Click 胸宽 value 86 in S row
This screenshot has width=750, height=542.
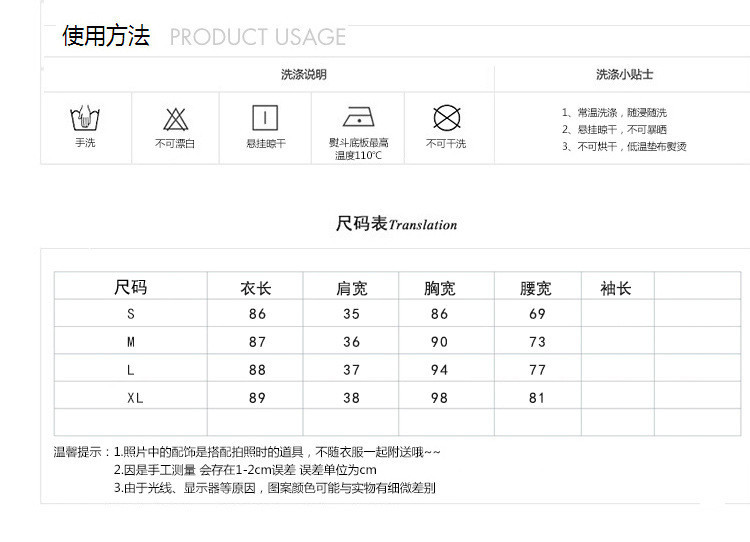pyautogui.click(x=440, y=314)
